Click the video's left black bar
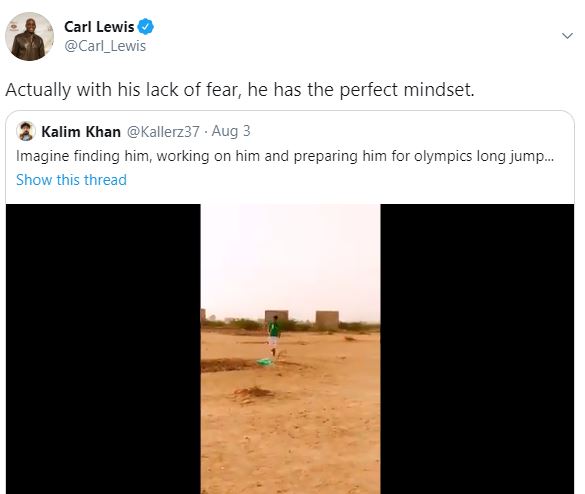 tap(103, 349)
